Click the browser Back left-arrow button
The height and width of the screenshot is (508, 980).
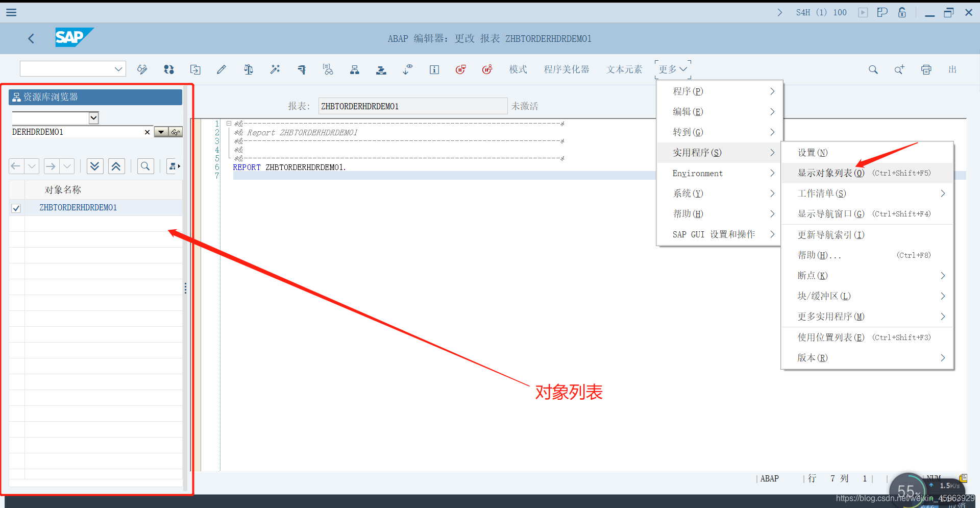click(x=16, y=166)
